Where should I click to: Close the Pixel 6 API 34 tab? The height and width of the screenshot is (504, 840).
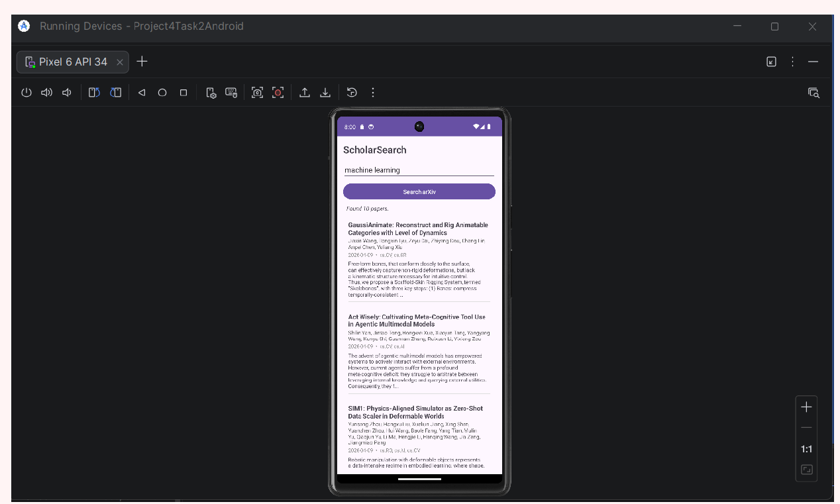pos(120,62)
